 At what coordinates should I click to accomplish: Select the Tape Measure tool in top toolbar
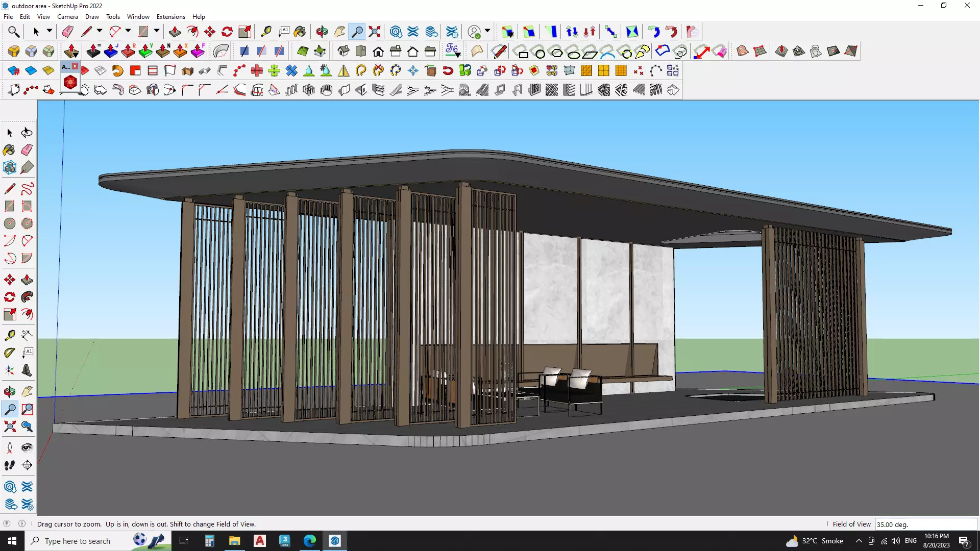(266, 32)
